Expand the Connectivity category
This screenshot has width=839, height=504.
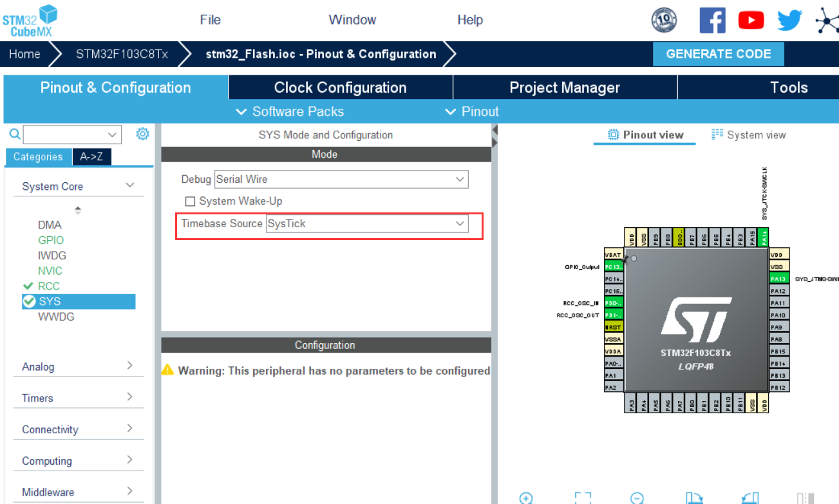click(129, 429)
